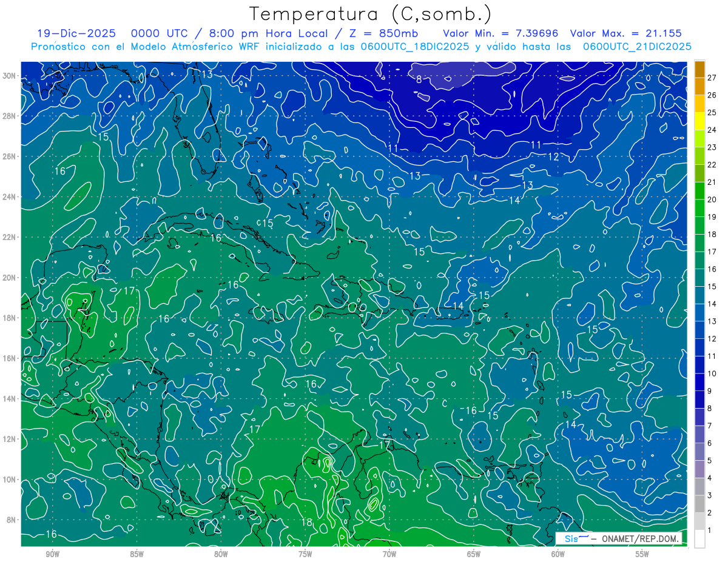
Task: Click the "30N" latitude axis label
Action: coord(10,76)
